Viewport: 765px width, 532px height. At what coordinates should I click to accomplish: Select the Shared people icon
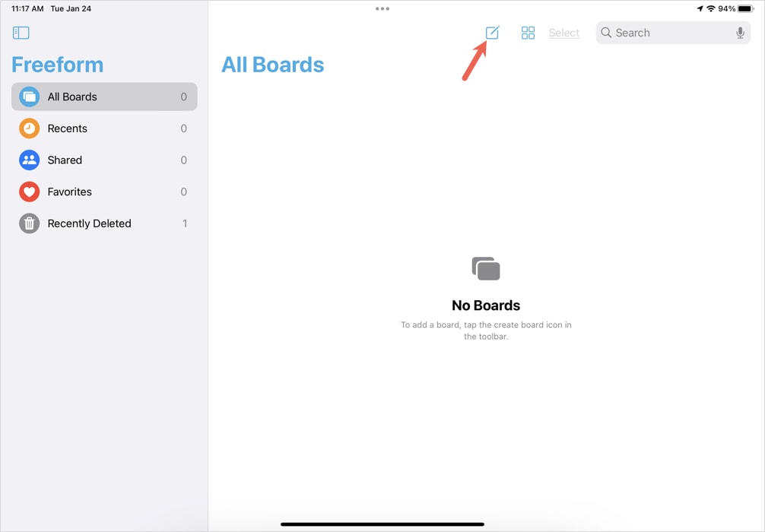click(29, 160)
